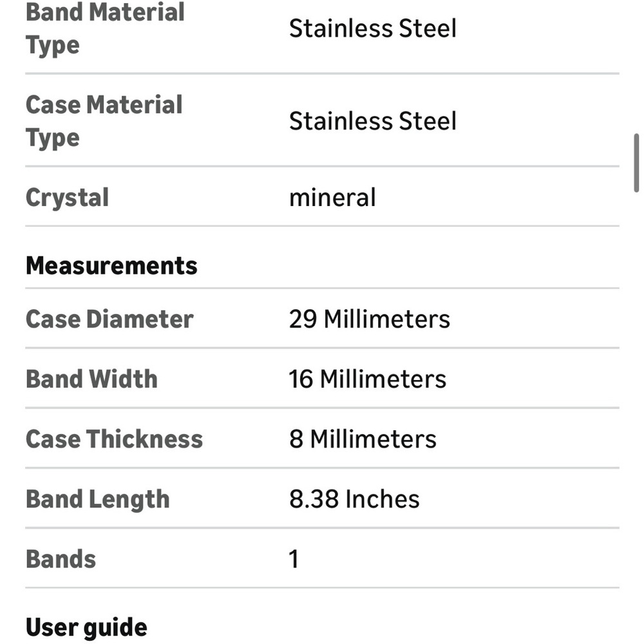The image size is (644, 644).
Task: Click the Band Width label
Action: 91,379
